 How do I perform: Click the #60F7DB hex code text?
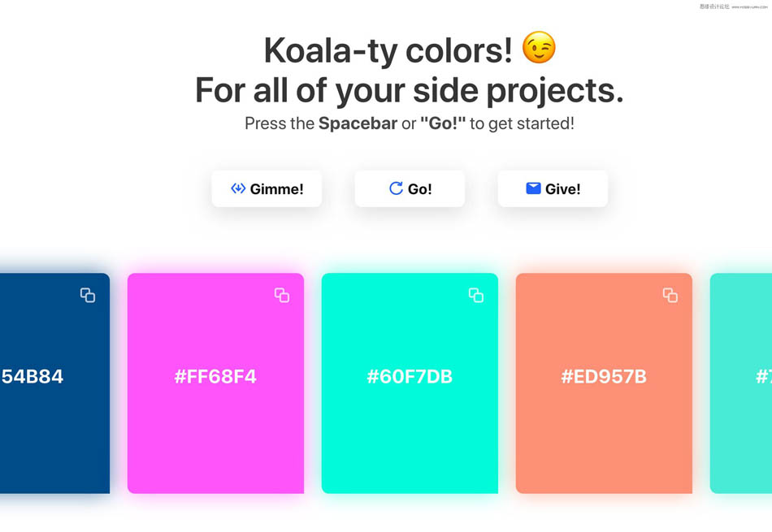(410, 377)
